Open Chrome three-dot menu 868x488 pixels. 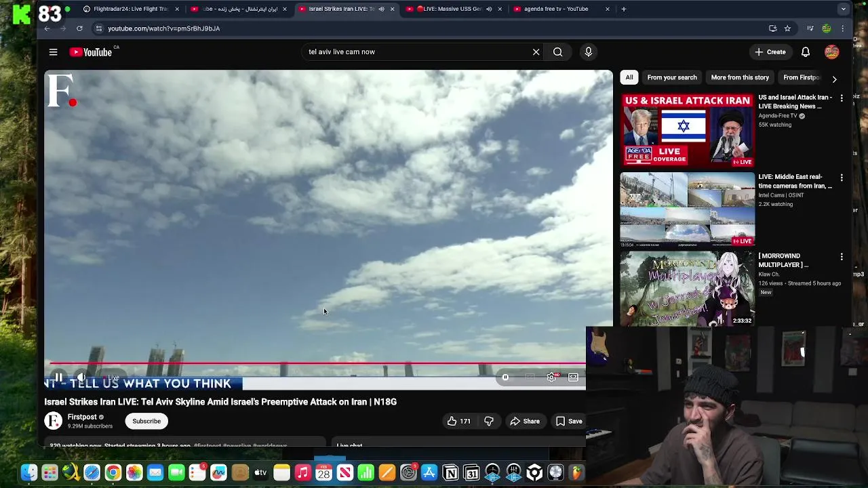[843, 28]
